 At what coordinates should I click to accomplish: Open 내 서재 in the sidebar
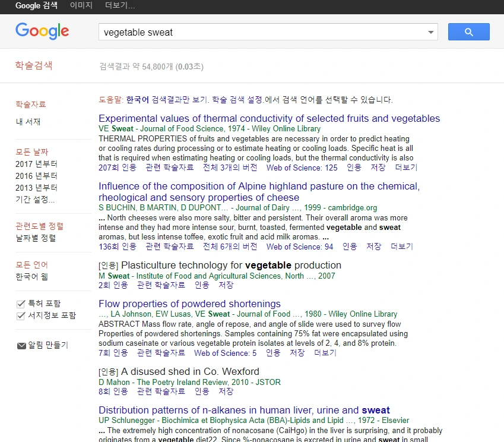click(x=28, y=122)
